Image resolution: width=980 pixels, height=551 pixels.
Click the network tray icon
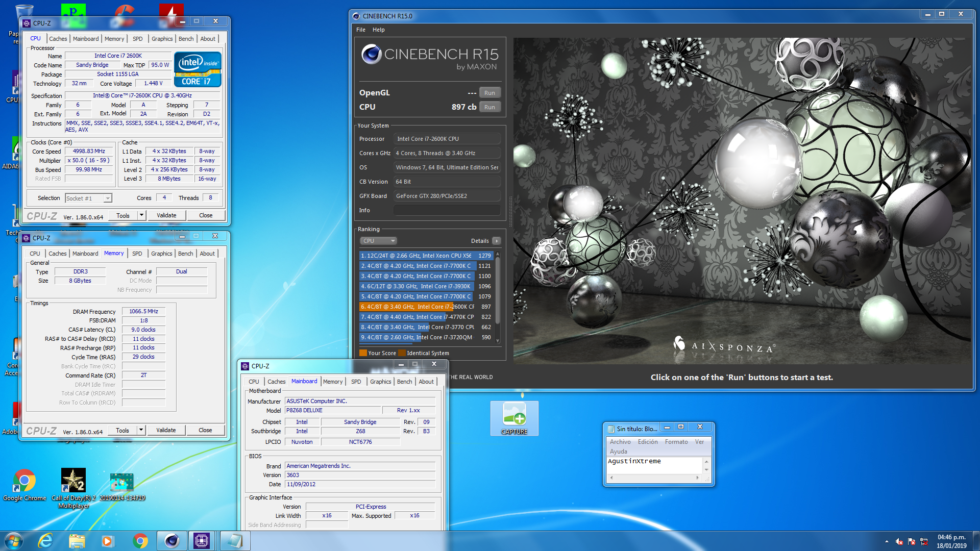point(924,541)
